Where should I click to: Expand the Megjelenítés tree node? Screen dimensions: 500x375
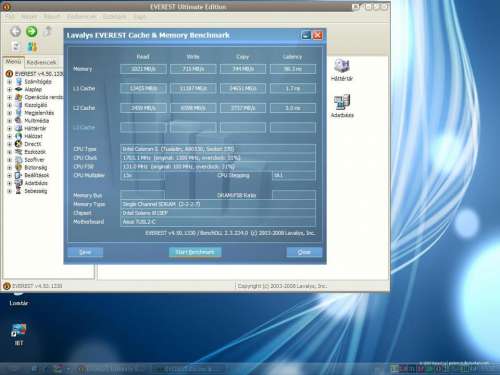[x=10, y=113]
